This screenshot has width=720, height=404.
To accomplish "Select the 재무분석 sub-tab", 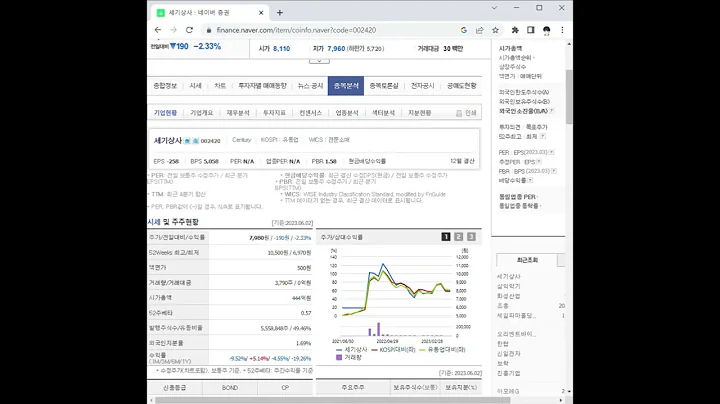I will pos(238,113).
